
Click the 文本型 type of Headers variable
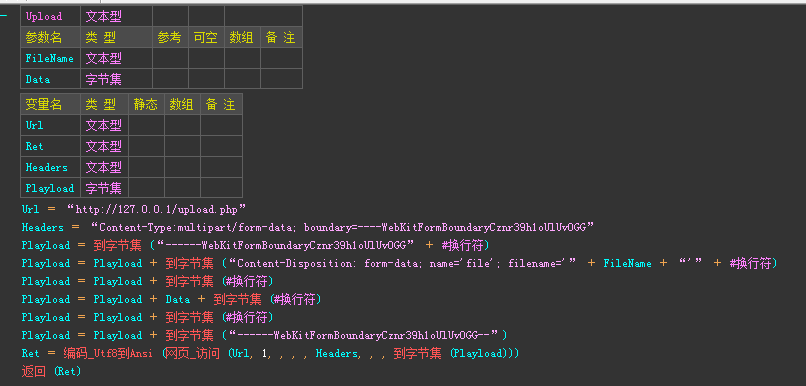click(x=104, y=167)
